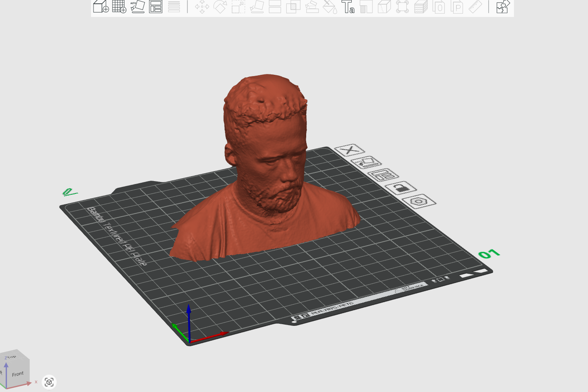Delete the current plate using its X icon

pos(350,149)
